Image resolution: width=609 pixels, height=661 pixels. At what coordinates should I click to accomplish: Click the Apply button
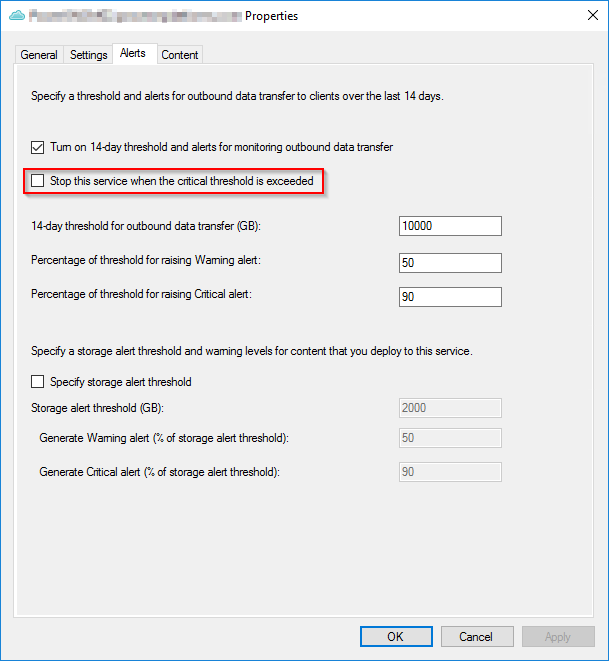click(x=557, y=636)
